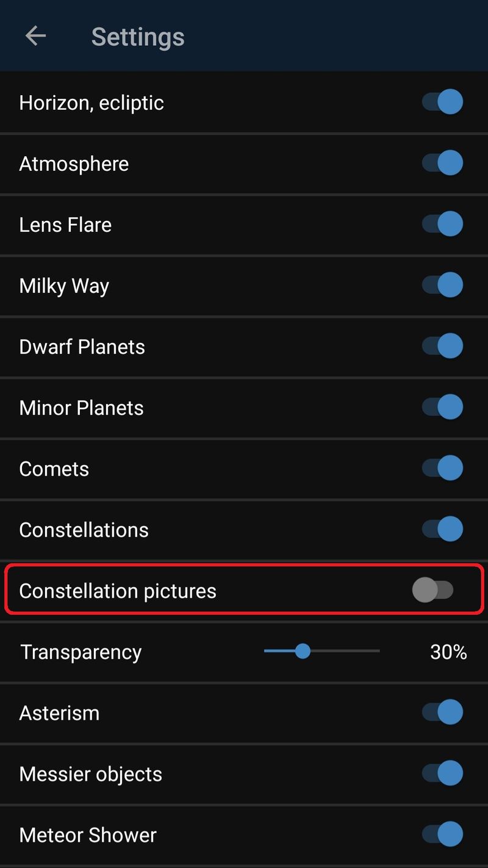Turn off the Horizon, ecliptic switch
The height and width of the screenshot is (868, 488).
442,102
